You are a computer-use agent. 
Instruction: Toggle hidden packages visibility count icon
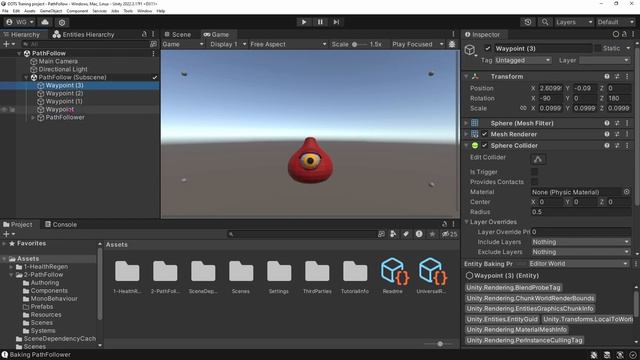[449, 234]
